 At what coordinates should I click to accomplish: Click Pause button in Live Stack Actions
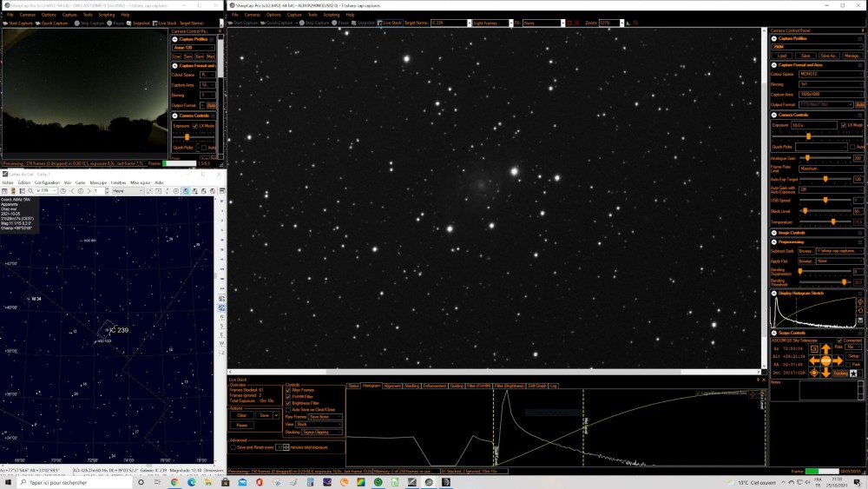pos(242,426)
